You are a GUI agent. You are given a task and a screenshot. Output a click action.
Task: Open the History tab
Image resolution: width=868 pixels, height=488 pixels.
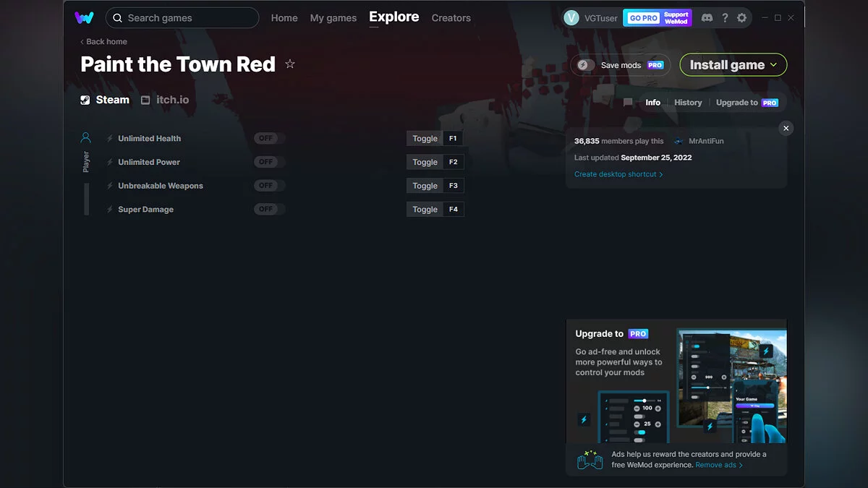point(688,103)
